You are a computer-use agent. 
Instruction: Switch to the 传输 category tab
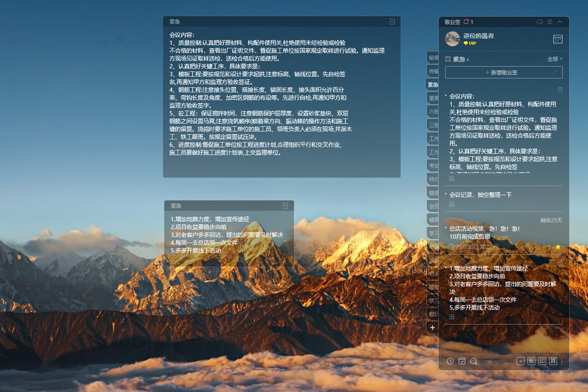click(433, 71)
